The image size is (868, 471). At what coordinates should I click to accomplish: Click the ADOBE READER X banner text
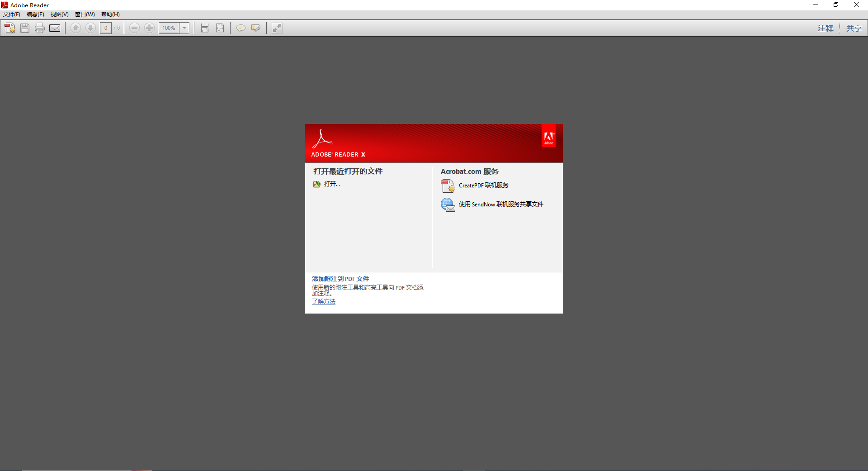click(x=338, y=155)
